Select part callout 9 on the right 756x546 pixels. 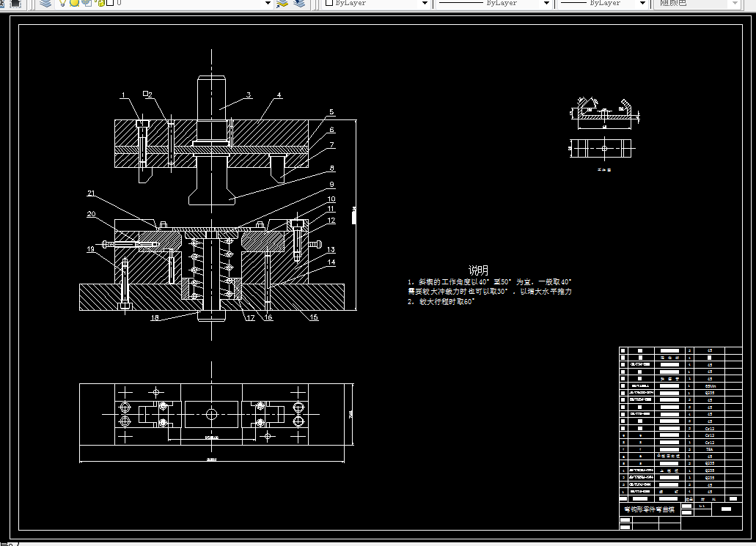tap(331, 185)
